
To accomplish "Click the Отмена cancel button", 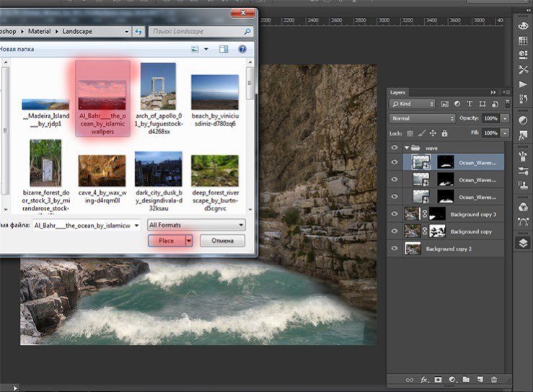I will [222, 241].
